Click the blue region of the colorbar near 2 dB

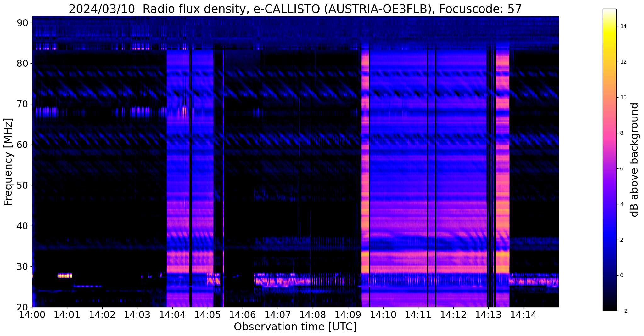tap(609, 240)
